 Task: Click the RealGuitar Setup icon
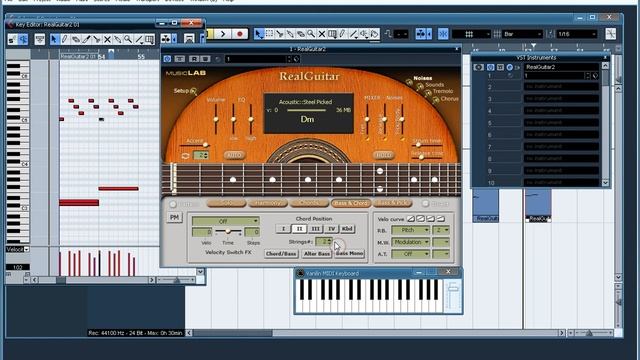click(x=193, y=91)
